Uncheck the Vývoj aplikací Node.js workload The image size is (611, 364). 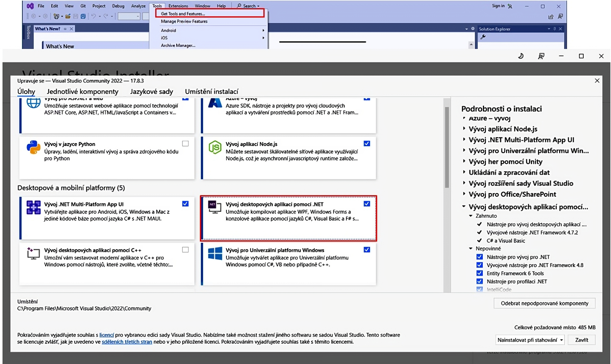click(367, 144)
